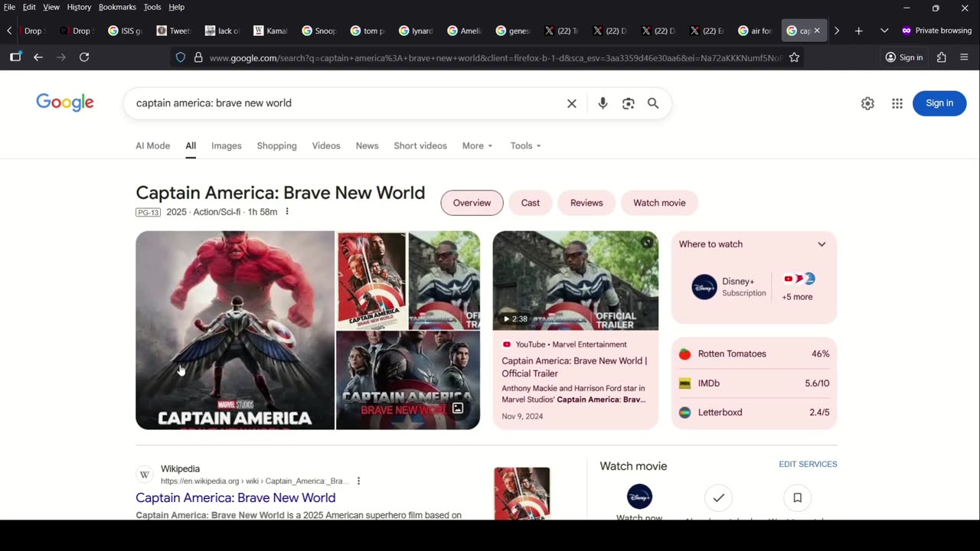The image size is (980, 551).
Task: Click the Google logo
Action: [x=65, y=103]
